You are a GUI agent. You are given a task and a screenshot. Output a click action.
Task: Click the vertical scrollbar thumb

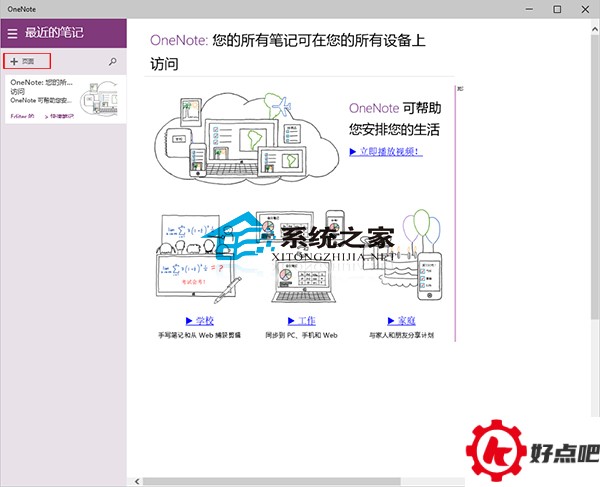tap(595, 176)
